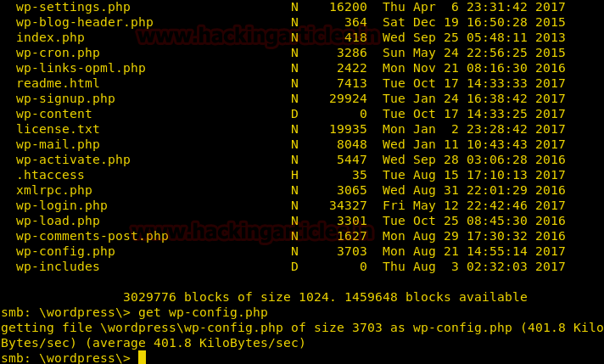Image resolution: width=604 pixels, height=364 pixels.
Task: Click the D attribute in wp-content row
Action: click(x=294, y=114)
